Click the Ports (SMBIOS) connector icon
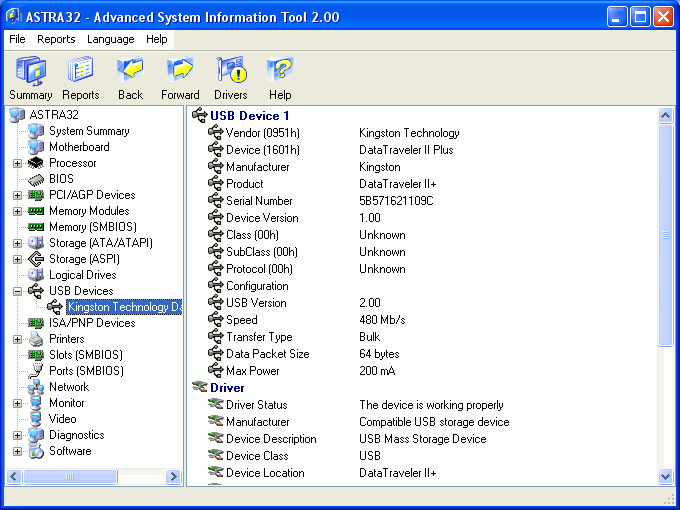 pos(36,371)
